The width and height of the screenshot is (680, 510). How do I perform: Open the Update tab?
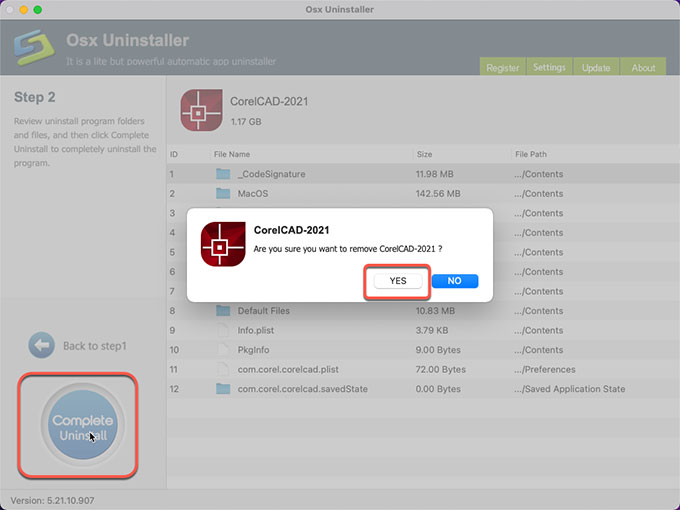(596, 67)
